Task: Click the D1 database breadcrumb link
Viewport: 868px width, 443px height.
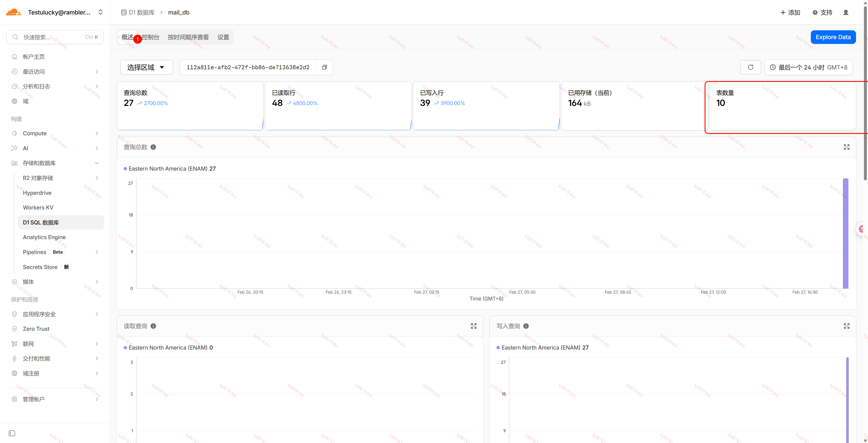Action: pos(138,12)
